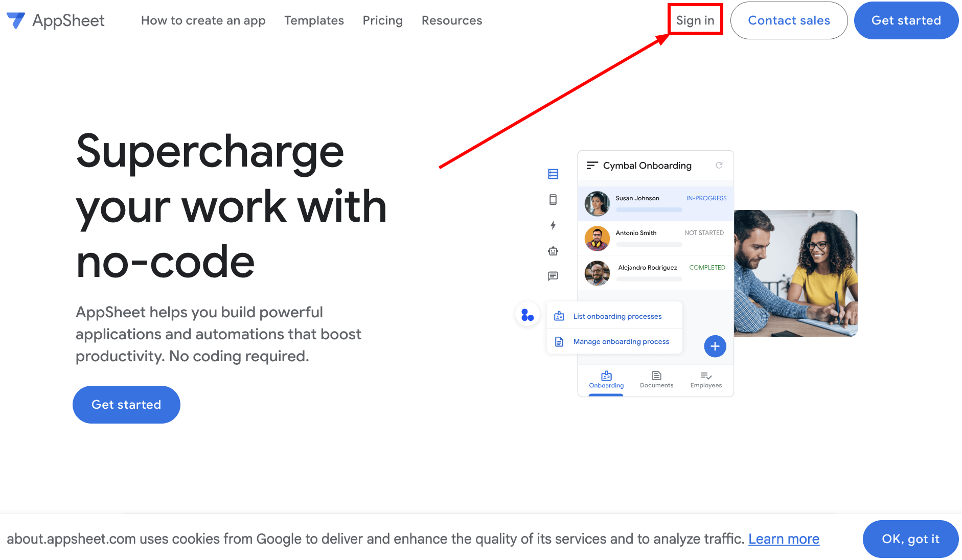The image size is (962, 560).
Task: Click the Cymbal Onboarding title
Action: click(x=647, y=166)
